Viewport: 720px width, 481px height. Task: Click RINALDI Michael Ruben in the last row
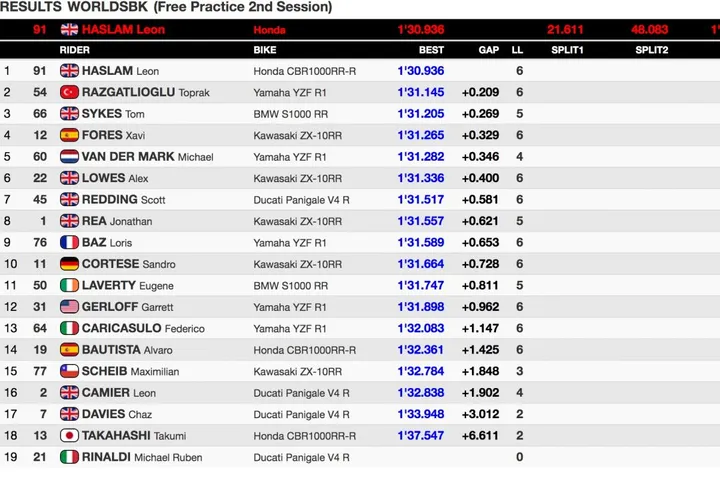(x=142, y=457)
